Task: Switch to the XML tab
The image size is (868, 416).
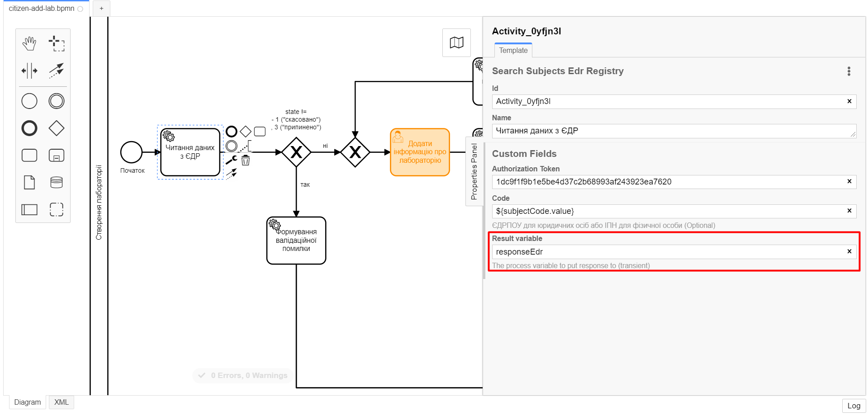Action: coord(62,402)
